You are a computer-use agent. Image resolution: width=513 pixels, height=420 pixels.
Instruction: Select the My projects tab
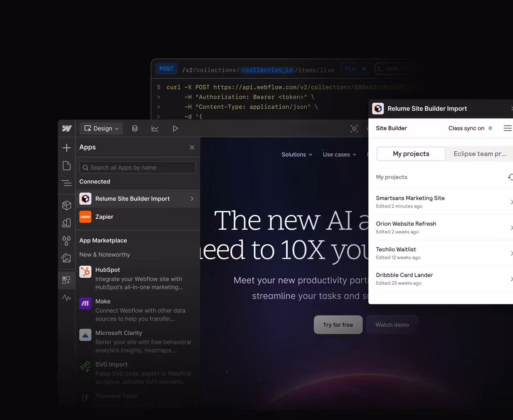(x=411, y=154)
